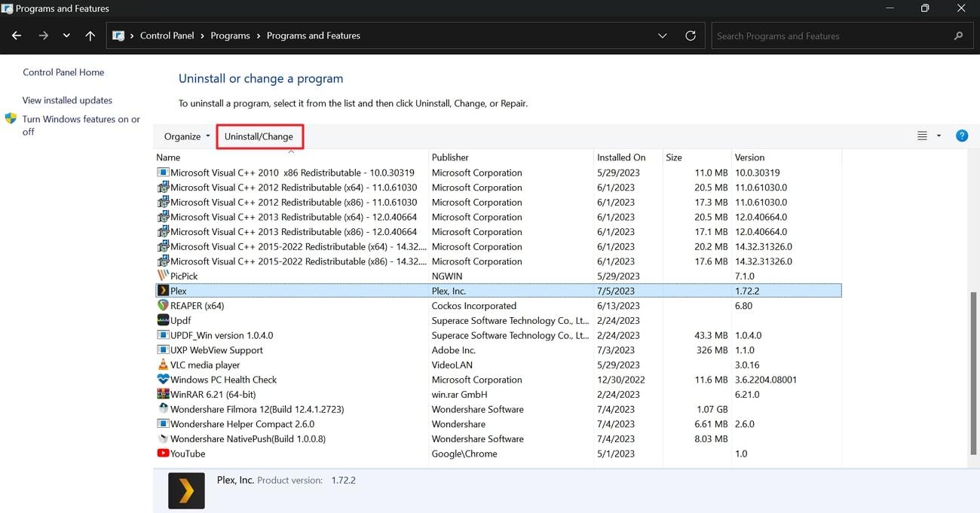Screen dimensions: 980x513
Task: Refresh the Programs and Features list
Action: coord(691,36)
